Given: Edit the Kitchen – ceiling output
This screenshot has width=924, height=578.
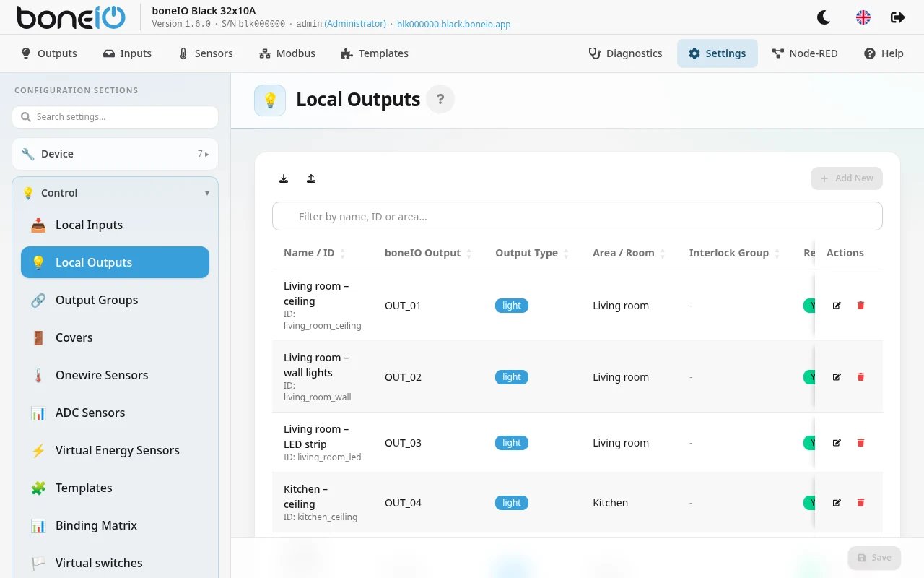Looking at the screenshot, I should coord(837,502).
